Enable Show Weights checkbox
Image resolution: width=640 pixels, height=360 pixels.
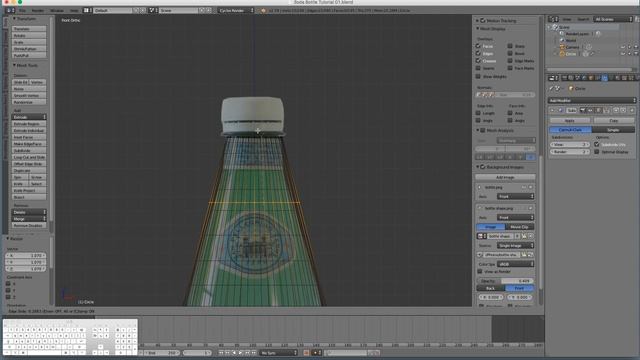478,76
